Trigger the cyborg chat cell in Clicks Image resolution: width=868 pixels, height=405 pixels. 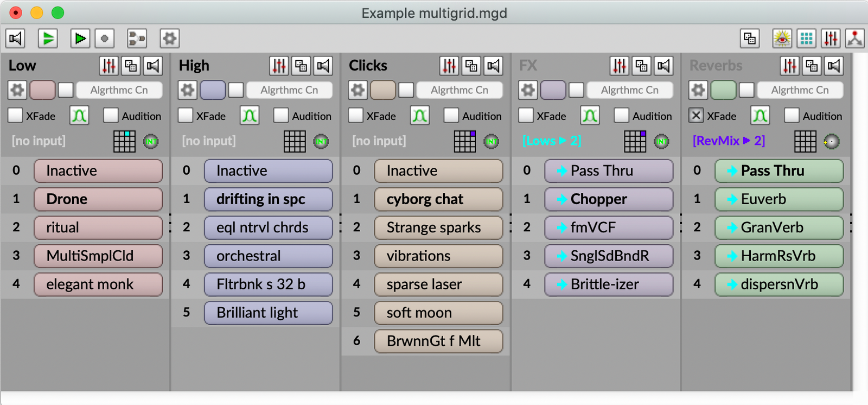pyautogui.click(x=438, y=199)
